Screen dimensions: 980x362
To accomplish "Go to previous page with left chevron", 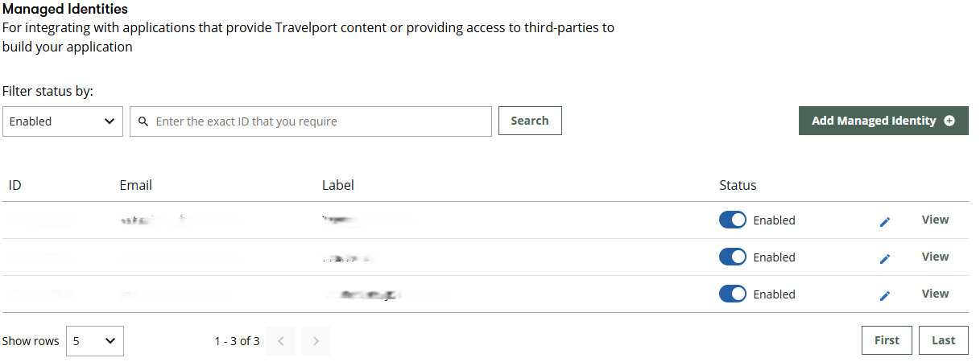I will [281, 341].
